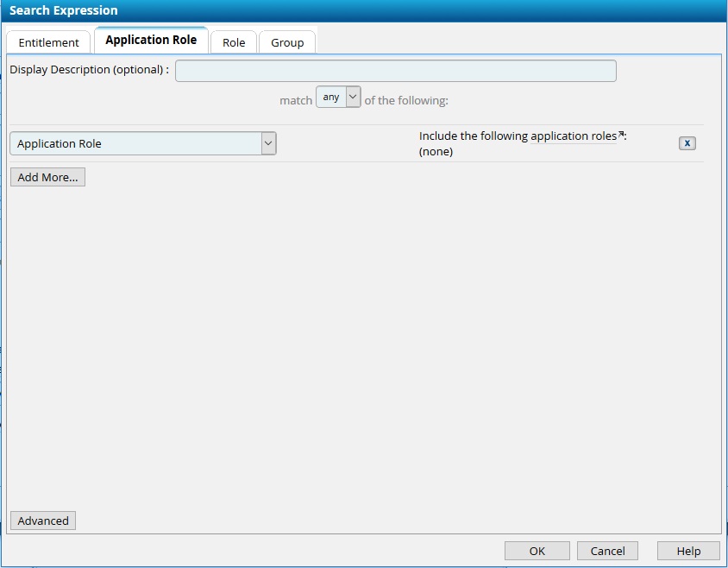The image size is (728, 568).
Task: Click the Add More... button
Action: pyautogui.click(x=47, y=177)
